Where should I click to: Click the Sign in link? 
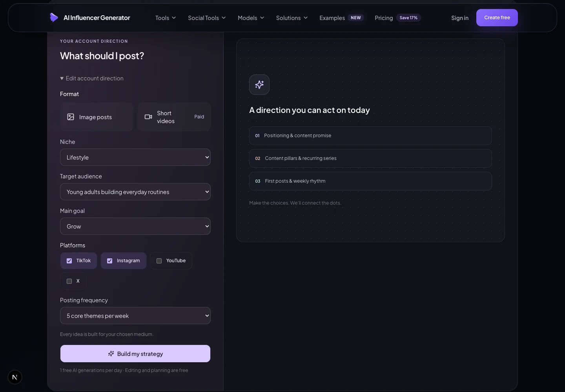coord(460,18)
